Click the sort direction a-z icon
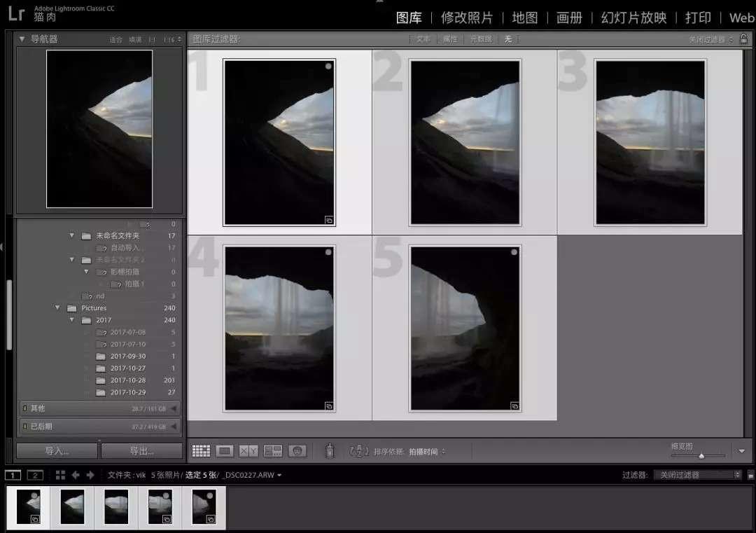This screenshot has height=533, width=756. pyautogui.click(x=359, y=452)
